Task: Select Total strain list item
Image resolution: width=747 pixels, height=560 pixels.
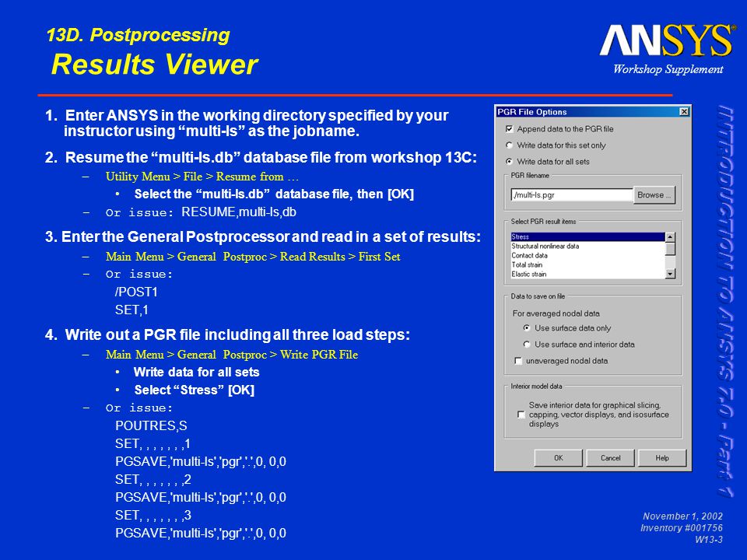Action: pyautogui.click(x=588, y=264)
